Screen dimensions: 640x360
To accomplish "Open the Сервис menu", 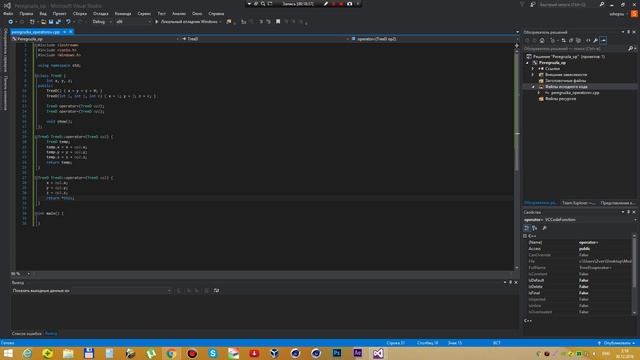I will (144, 13).
